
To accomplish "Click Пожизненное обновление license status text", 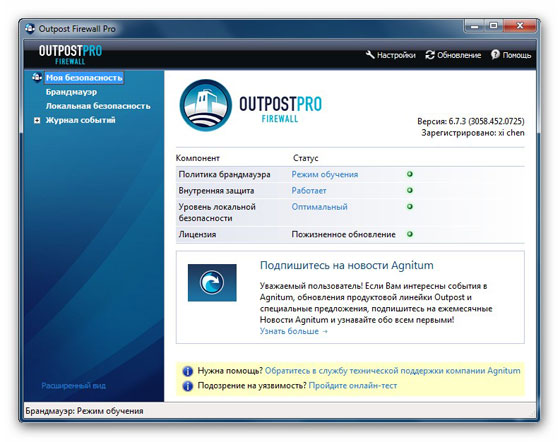I will pos(344,235).
